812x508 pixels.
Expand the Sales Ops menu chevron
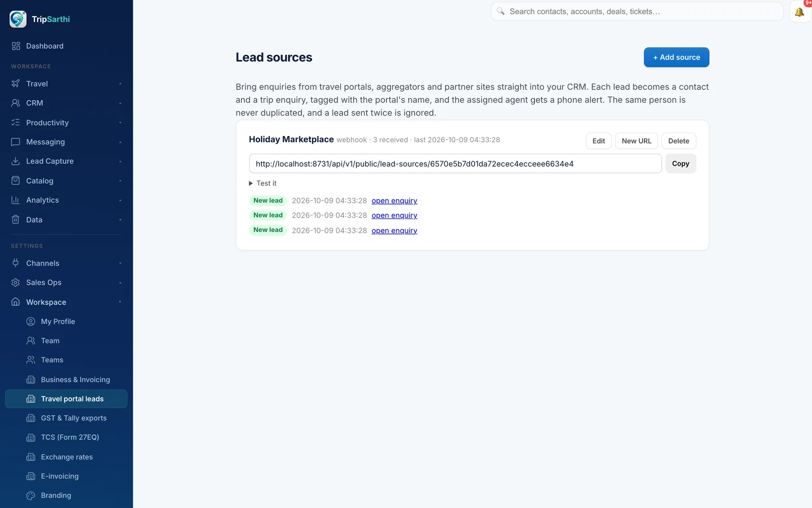tap(120, 283)
